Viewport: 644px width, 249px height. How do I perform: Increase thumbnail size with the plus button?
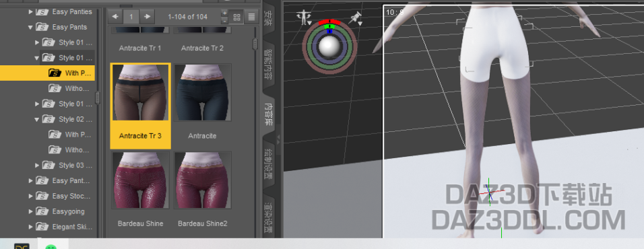coord(224,13)
